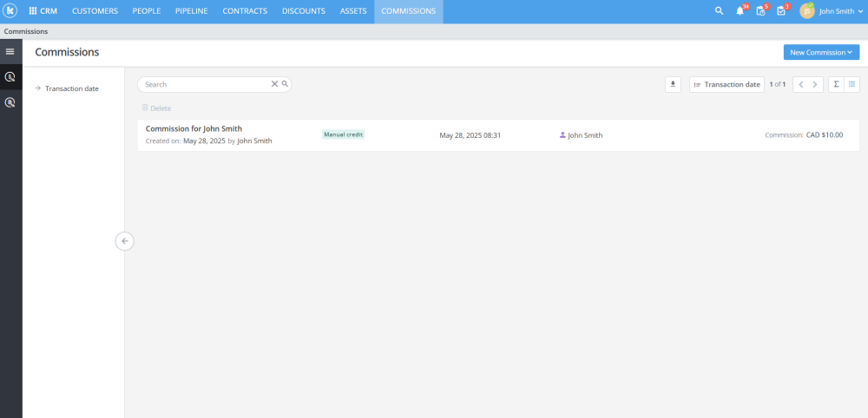Screen dimensions: 868x418
Task: Expand the Transaction date filter
Action: click(x=67, y=88)
